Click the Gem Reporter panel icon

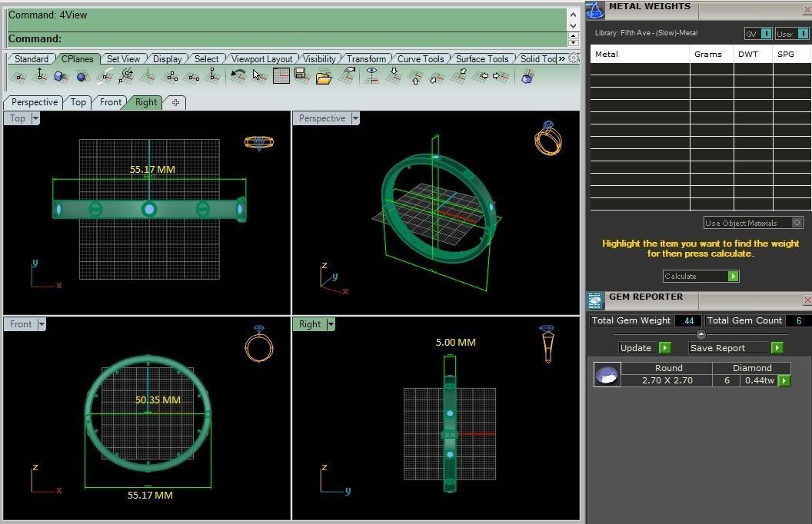pyautogui.click(x=595, y=300)
